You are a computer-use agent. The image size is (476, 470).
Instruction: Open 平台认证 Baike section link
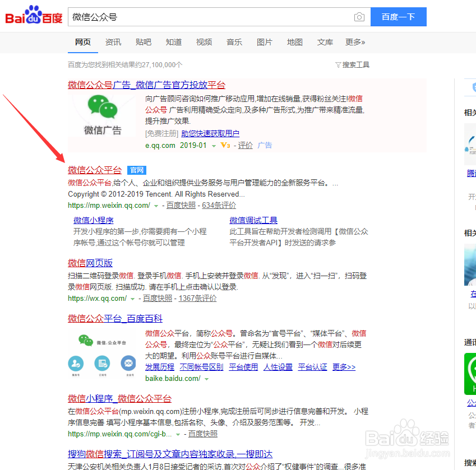click(x=313, y=367)
